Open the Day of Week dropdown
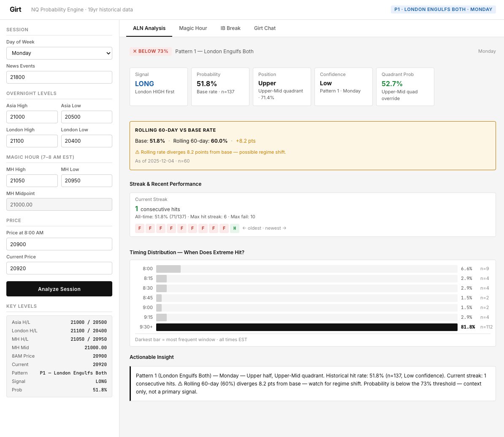This screenshot has width=504, height=437. click(x=59, y=53)
